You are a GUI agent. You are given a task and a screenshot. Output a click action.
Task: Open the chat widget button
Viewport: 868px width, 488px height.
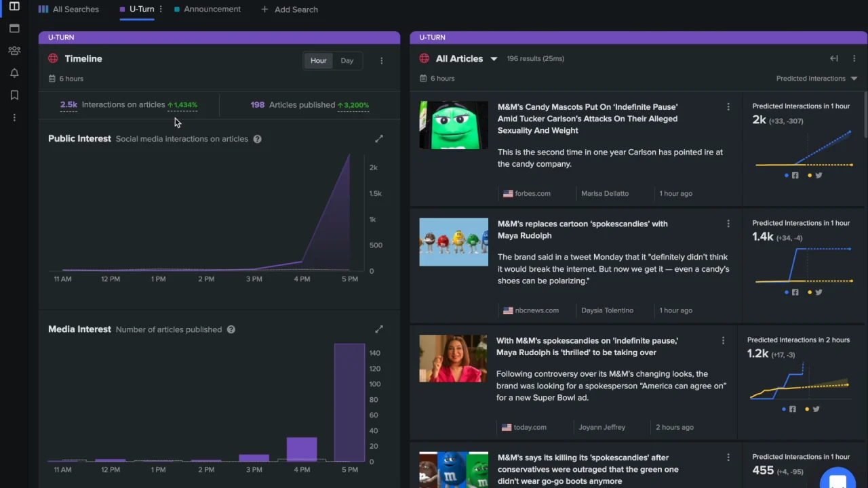pyautogui.click(x=837, y=479)
